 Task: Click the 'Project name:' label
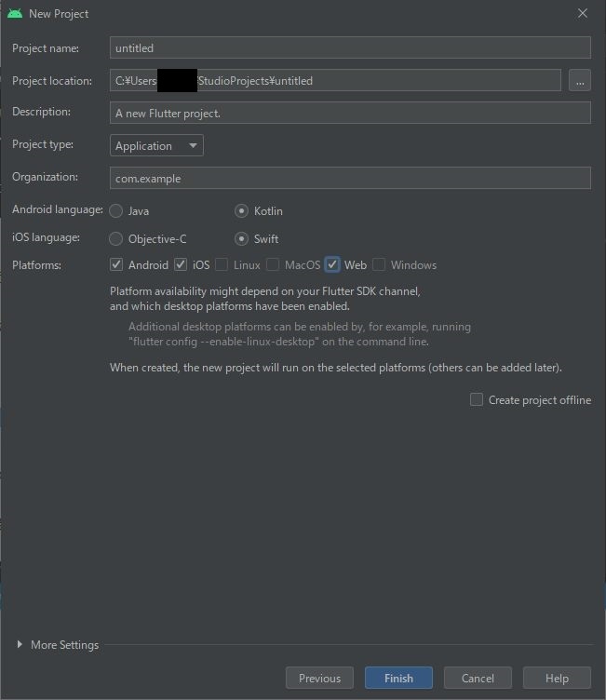coord(46,48)
